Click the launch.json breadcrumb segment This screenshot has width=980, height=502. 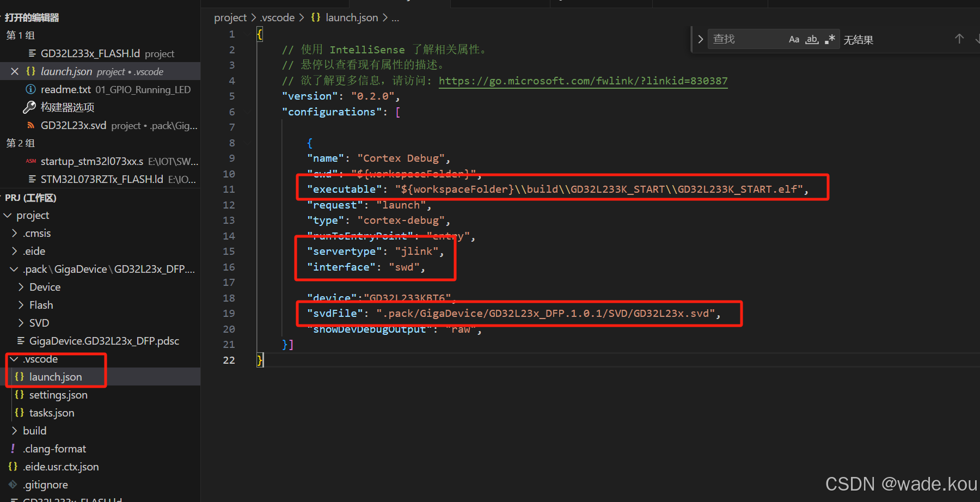point(352,17)
